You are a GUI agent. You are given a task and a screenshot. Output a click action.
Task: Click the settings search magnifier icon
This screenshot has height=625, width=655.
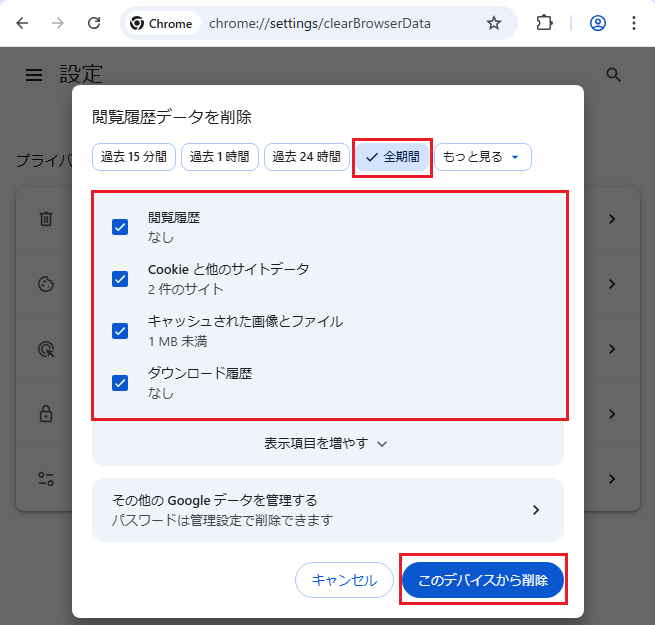[614, 75]
